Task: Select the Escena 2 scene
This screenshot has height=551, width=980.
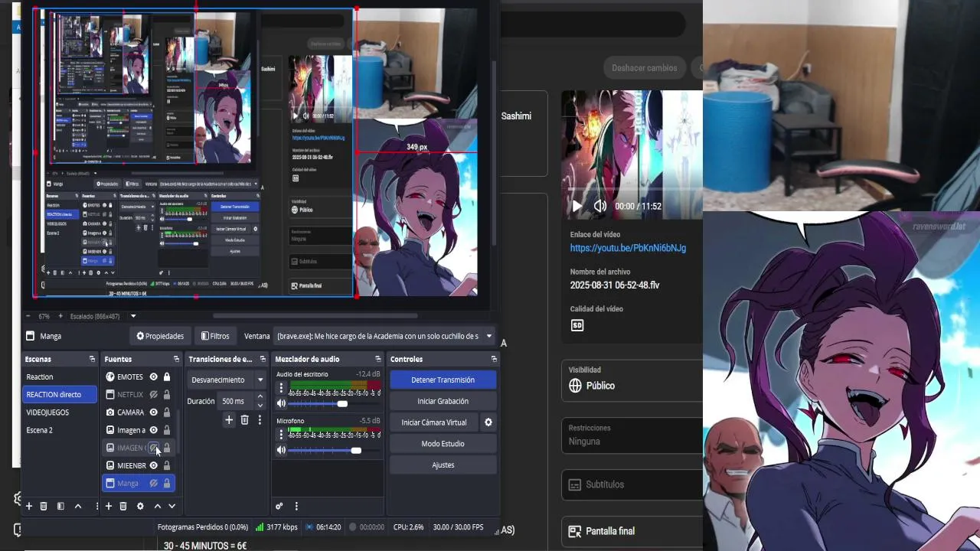Action: coord(60,430)
